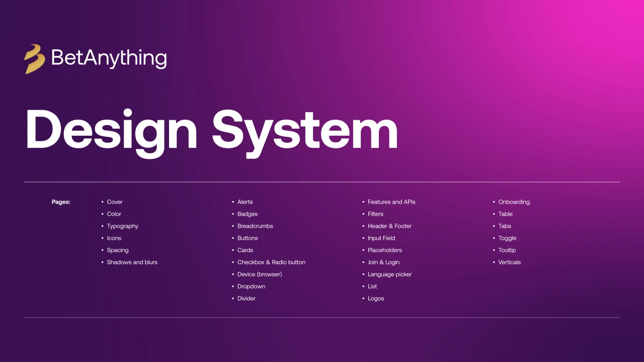The width and height of the screenshot is (644, 362).
Task: Open the Toggle page item
Action: coord(507,238)
